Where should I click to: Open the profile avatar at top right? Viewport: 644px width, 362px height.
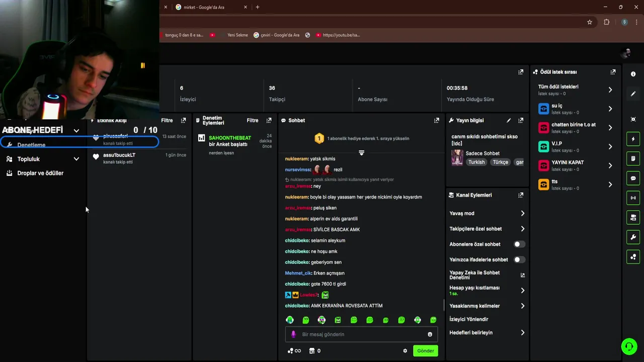[x=626, y=53]
